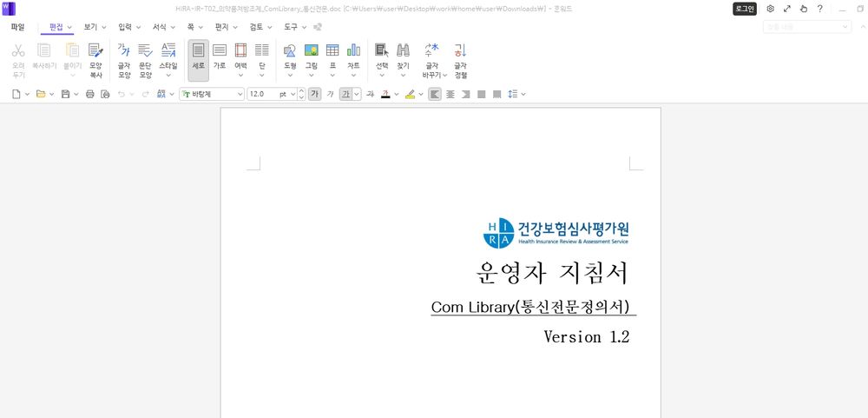This screenshot has height=418, width=868.
Task: Insert a shape with 도형
Action: 290,61
